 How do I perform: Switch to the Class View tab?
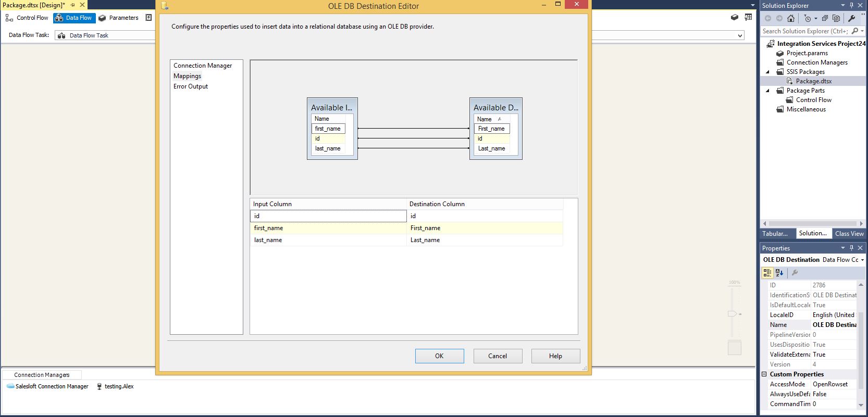click(x=849, y=234)
